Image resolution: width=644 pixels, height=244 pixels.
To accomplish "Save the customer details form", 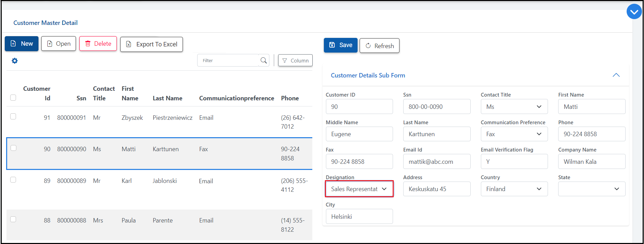I will pyautogui.click(x=341, y=45).
